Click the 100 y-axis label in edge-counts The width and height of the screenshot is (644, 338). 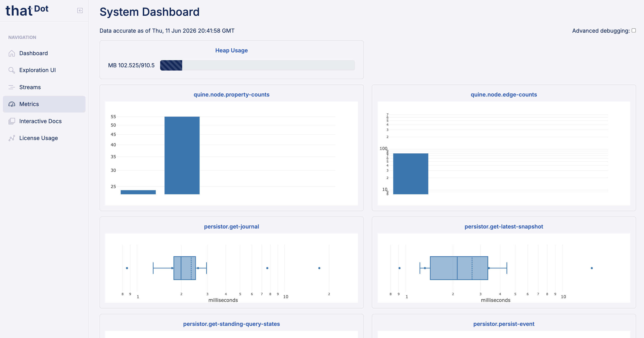coord(383,148)
